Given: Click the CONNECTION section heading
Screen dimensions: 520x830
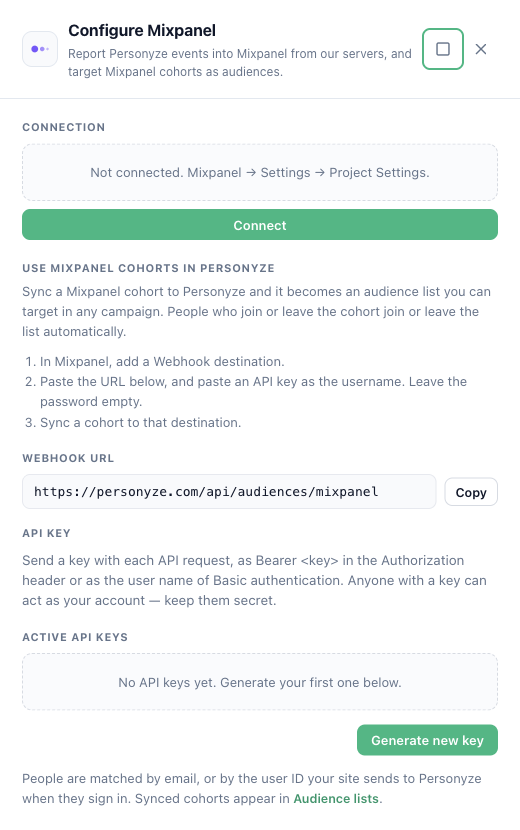Looking at the screenshot, I should point(64,127).
